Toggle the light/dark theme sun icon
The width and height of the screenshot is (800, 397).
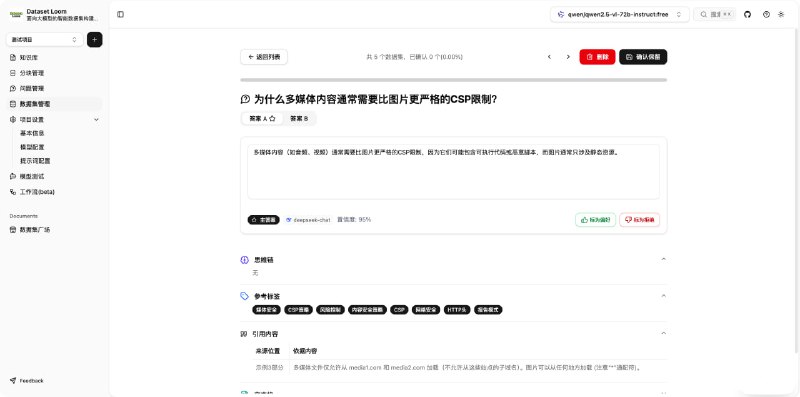tap(781, 14)
